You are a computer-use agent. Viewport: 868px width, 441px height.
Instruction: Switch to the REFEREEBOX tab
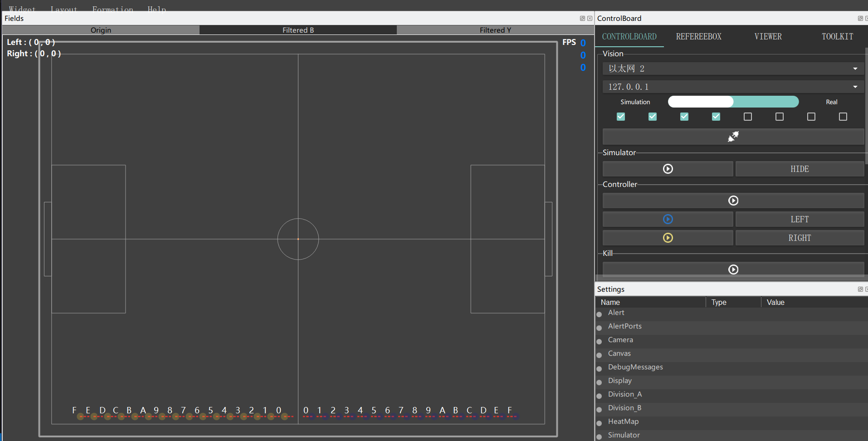(x=698, y=36)
